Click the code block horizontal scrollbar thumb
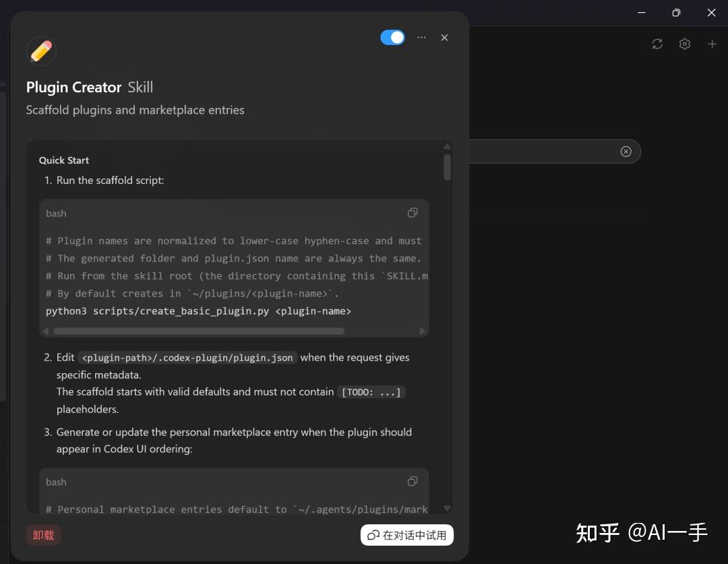 pyautogui.click(x=199, y=331)
